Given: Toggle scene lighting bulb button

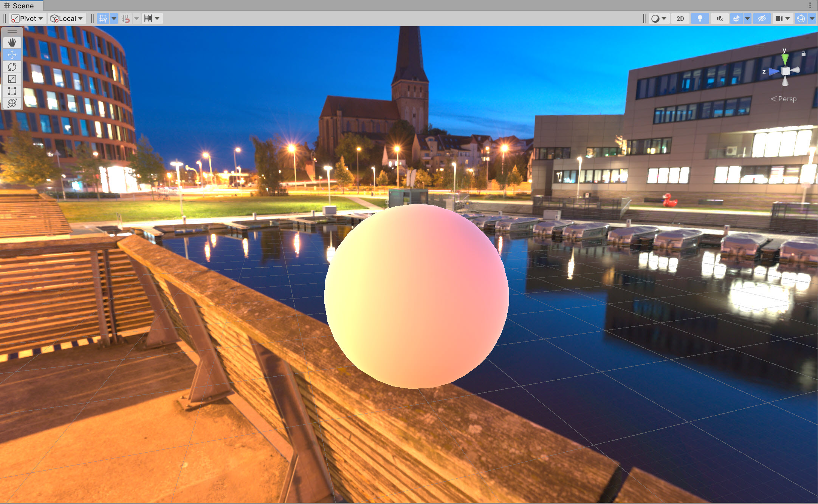Looking at the screenshot, I should tap(700, 19).
